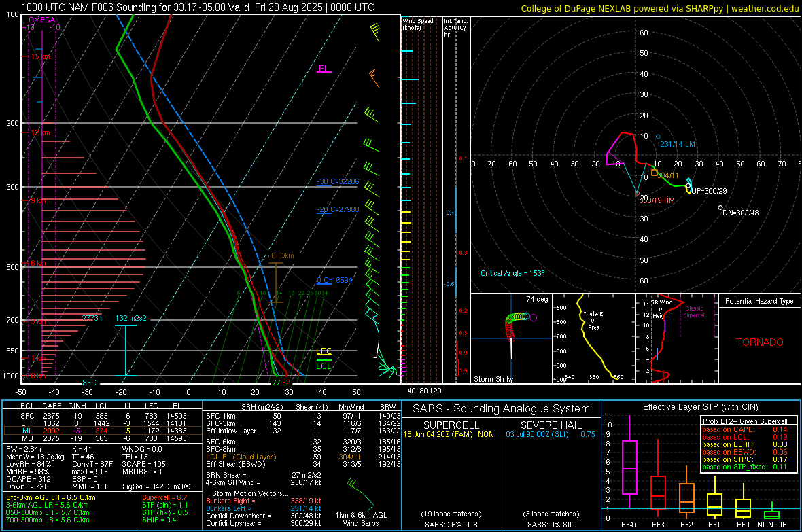Click the based on STPC: 0.17 line
Image resolution: width=802 pixels, height=532 pixels.
pyautogui.click(x=745, y=459)
